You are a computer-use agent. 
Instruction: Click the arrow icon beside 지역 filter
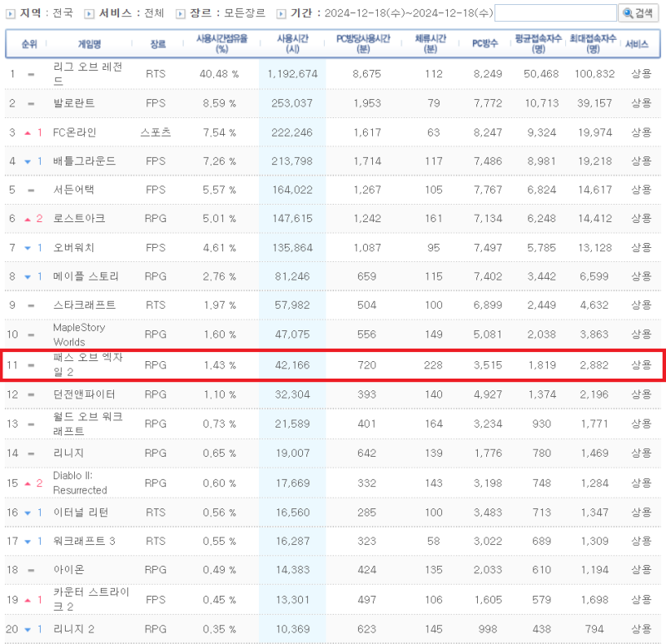[x=11, y=14]
